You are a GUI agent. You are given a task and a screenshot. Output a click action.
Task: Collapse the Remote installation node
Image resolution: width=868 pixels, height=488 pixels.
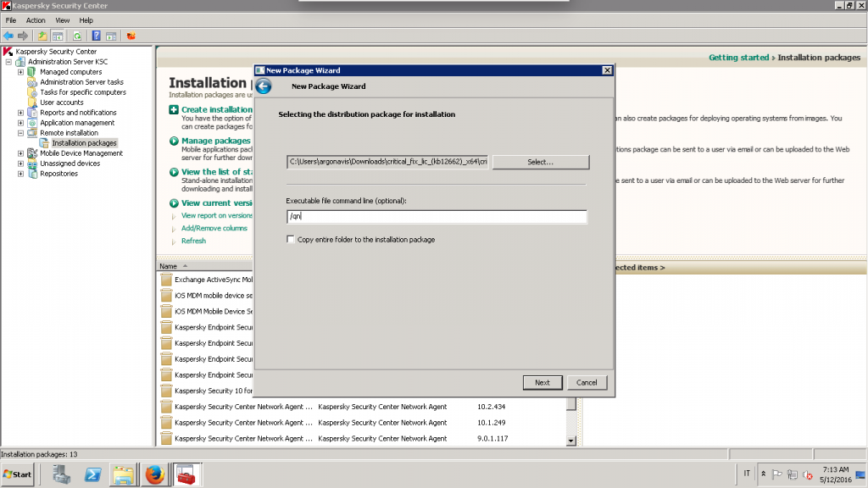point(20,133)
